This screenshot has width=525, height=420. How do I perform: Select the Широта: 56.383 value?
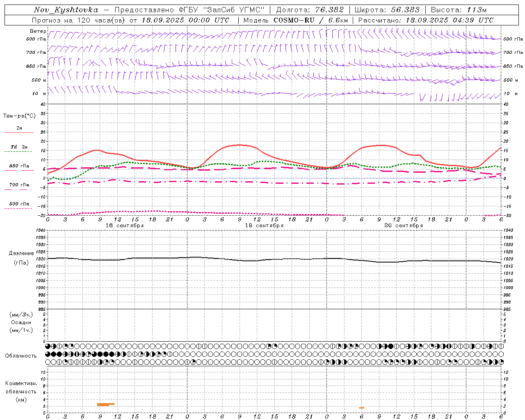(x=387, y=10)
